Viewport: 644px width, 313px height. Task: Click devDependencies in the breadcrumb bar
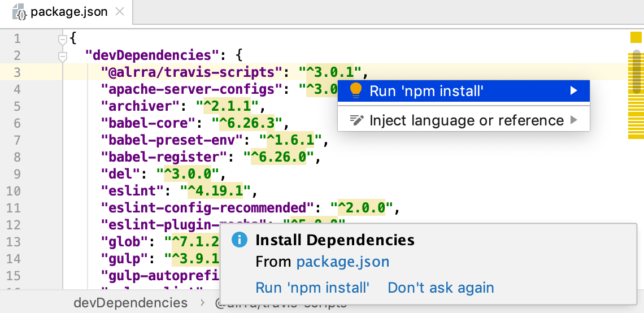[130, 303]
